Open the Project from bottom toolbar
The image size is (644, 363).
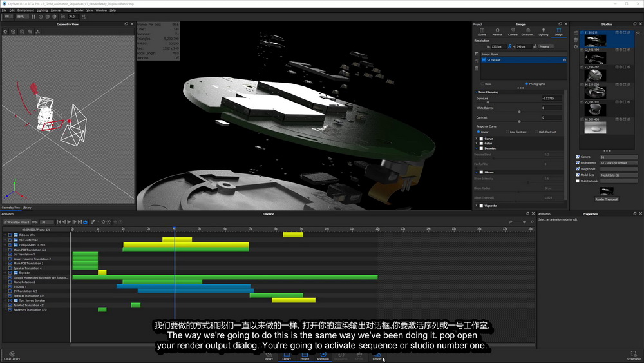[x=305, y=356]
